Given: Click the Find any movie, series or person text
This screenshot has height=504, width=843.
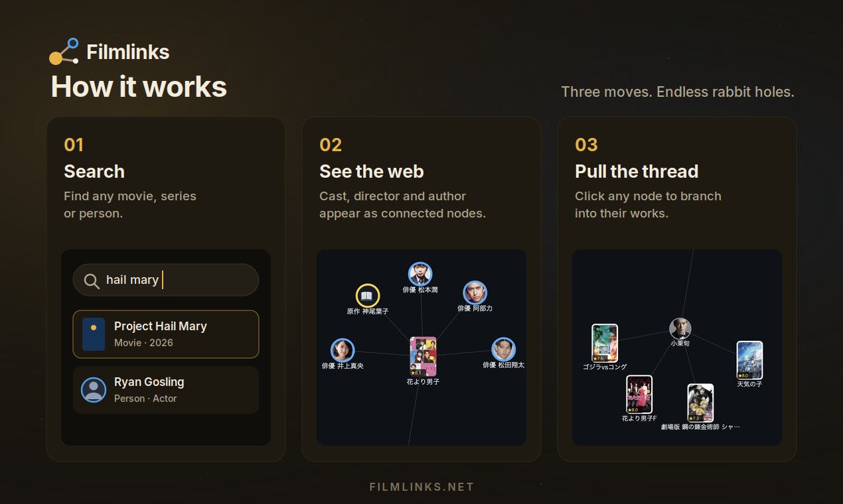Looking at the screenshot, I should pyautogui.click(x=130, y=205).
